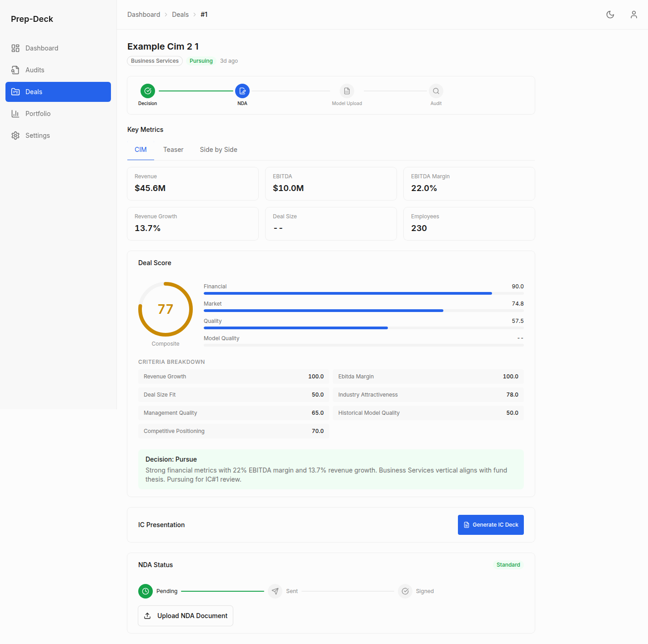Viewport: 648px width, 644px height.
Task: Select the NDA workflow stage icon
Action: click(242, 91)
